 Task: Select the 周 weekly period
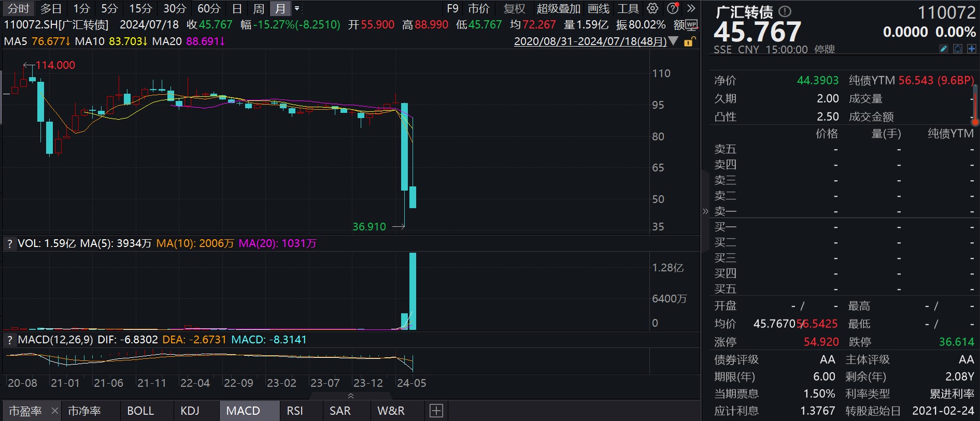point(259,8)
